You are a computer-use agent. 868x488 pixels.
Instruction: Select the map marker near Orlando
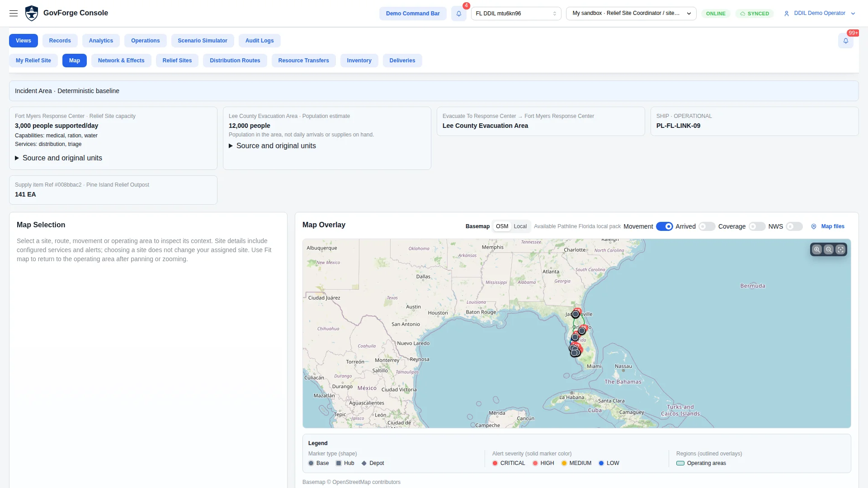[582, 331]
